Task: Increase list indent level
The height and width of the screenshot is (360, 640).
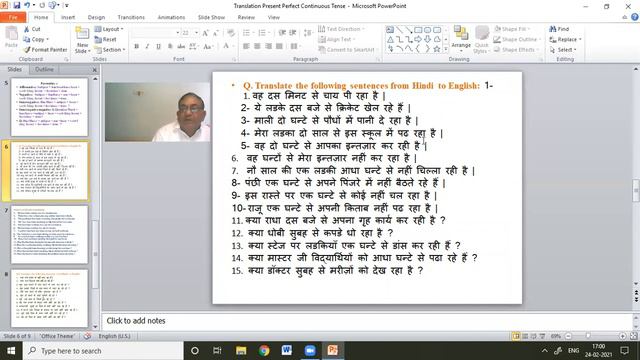Action: [x=293, y=33]
